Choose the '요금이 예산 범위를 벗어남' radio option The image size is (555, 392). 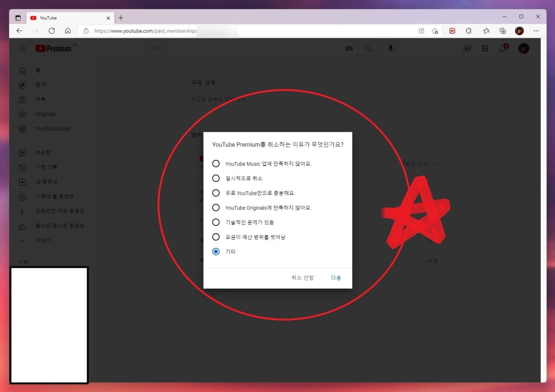[x=215, y=237]
